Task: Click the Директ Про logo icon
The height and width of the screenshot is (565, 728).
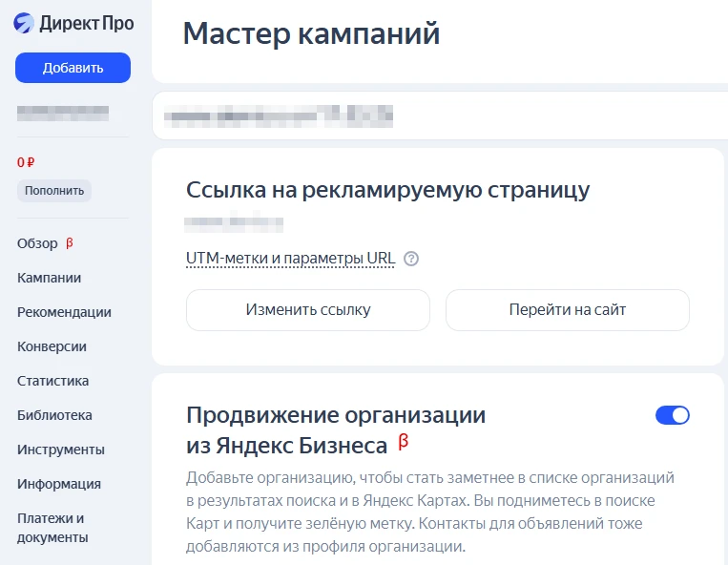Action: [24, 23]
